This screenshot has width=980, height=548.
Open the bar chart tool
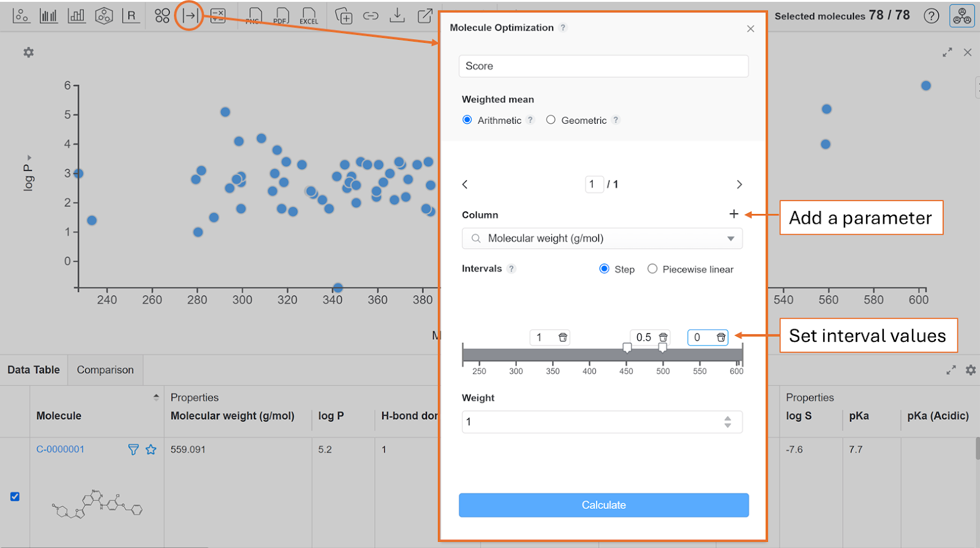[77, 16]
